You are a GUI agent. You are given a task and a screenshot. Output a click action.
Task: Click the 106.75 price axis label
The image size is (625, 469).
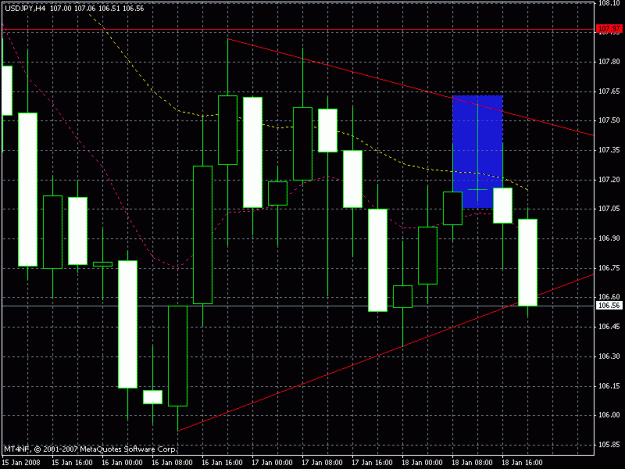coord(609,268)
